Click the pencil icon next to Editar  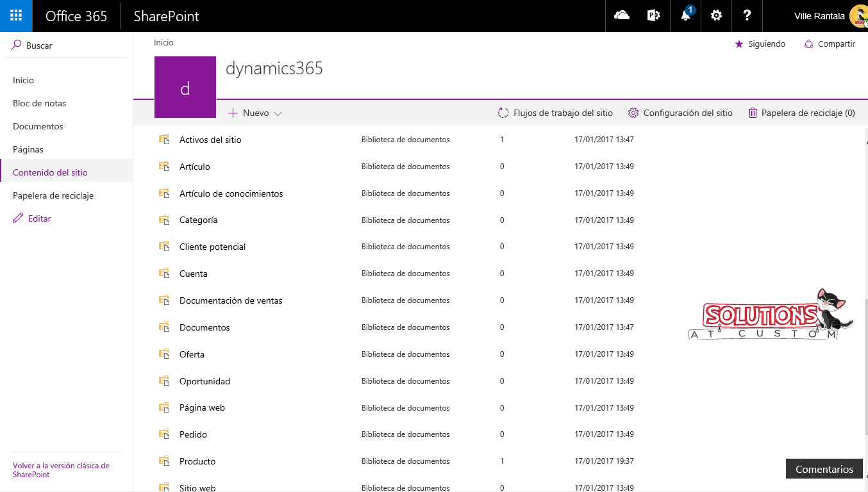click(x=18, y=218)
